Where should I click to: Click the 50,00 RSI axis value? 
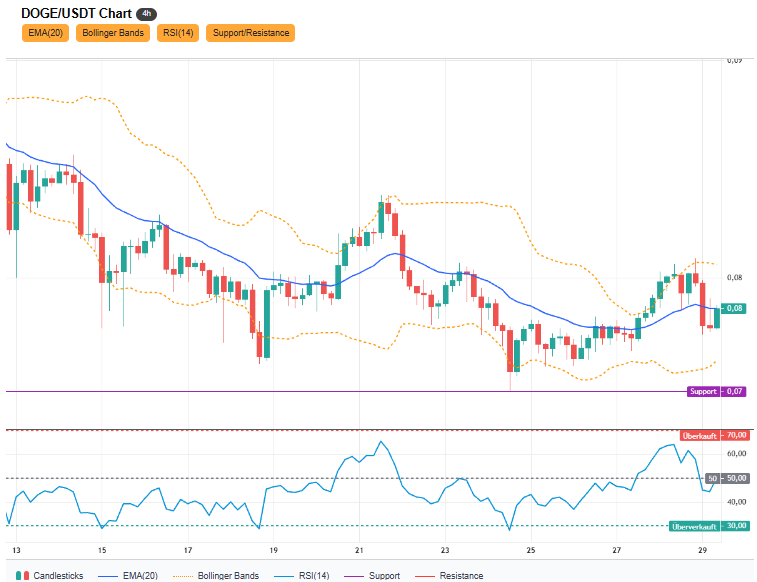click(x=736, y=478)
